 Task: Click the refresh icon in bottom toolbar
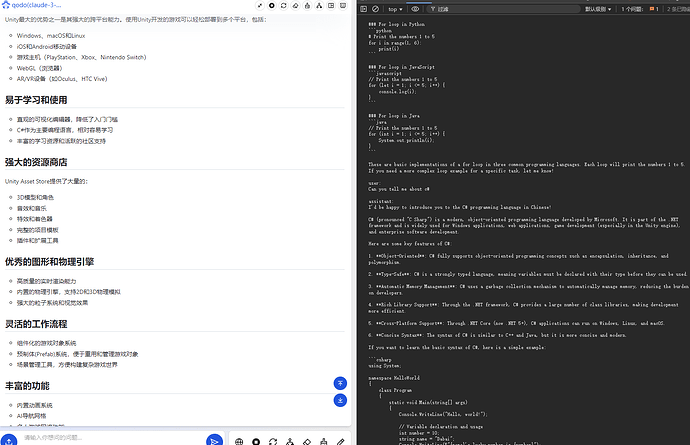[x=273, y=441]
